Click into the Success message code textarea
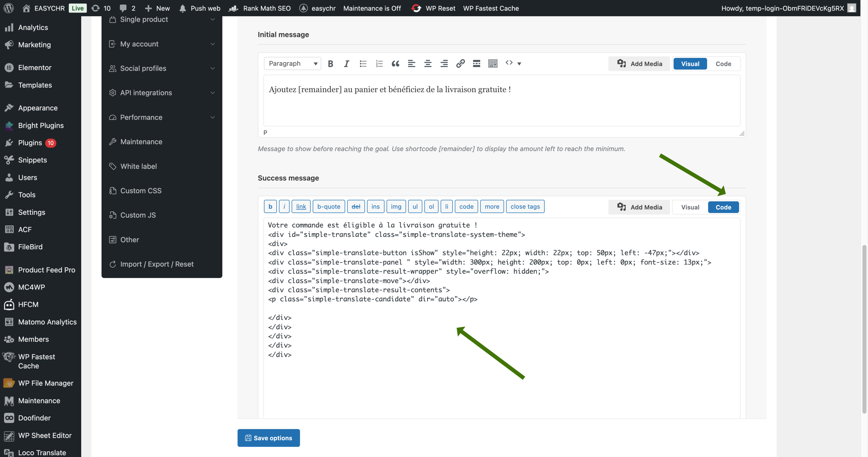Viewport: 868px width, 457px height. pyautogui.click(x=502, y=318)
